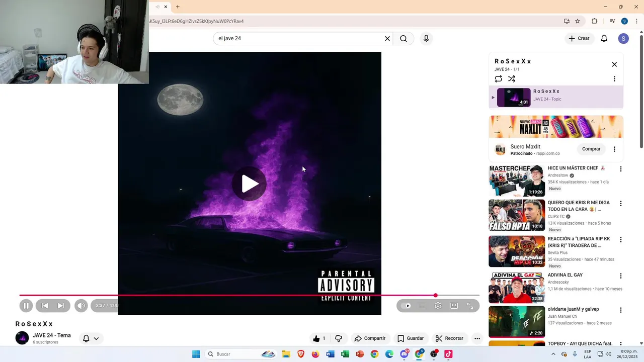644x362 pixels.
Task: Like the video with the thumbs up
Action: [319, 338]
